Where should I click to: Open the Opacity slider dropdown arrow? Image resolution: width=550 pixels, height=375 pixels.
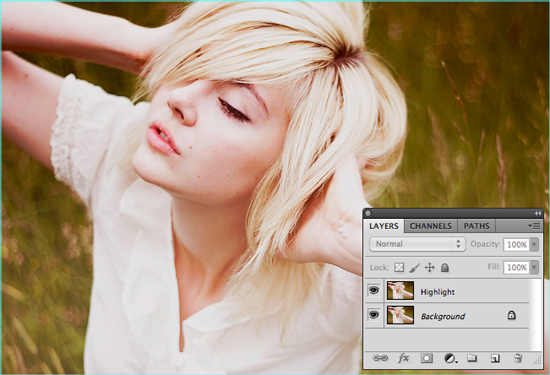pos(534,244)
